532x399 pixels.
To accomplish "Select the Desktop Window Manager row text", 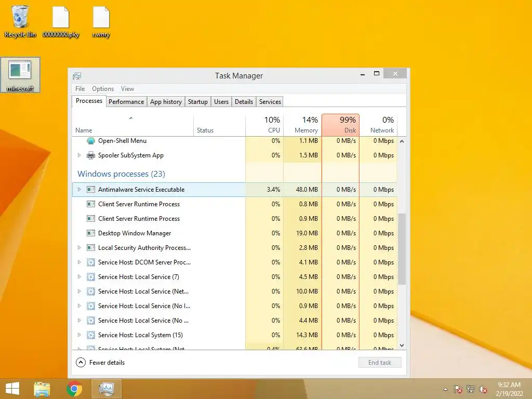I will pos(135,233).
